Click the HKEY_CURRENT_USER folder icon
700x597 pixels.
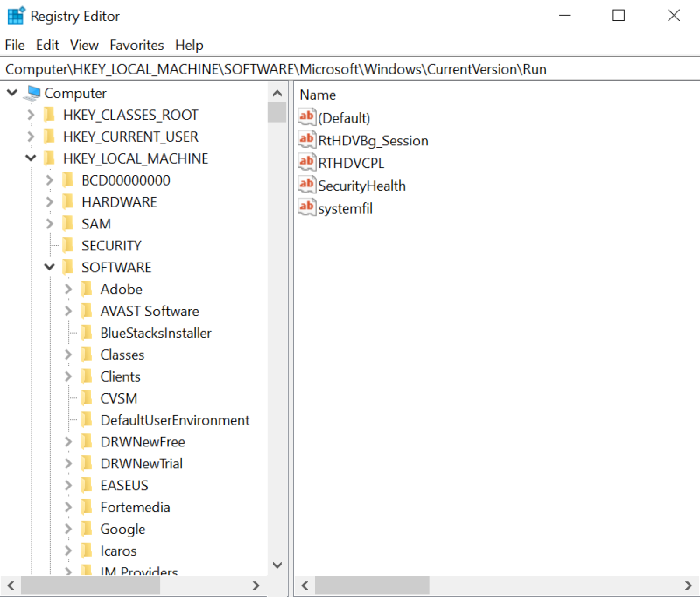(x=49, y=137)
